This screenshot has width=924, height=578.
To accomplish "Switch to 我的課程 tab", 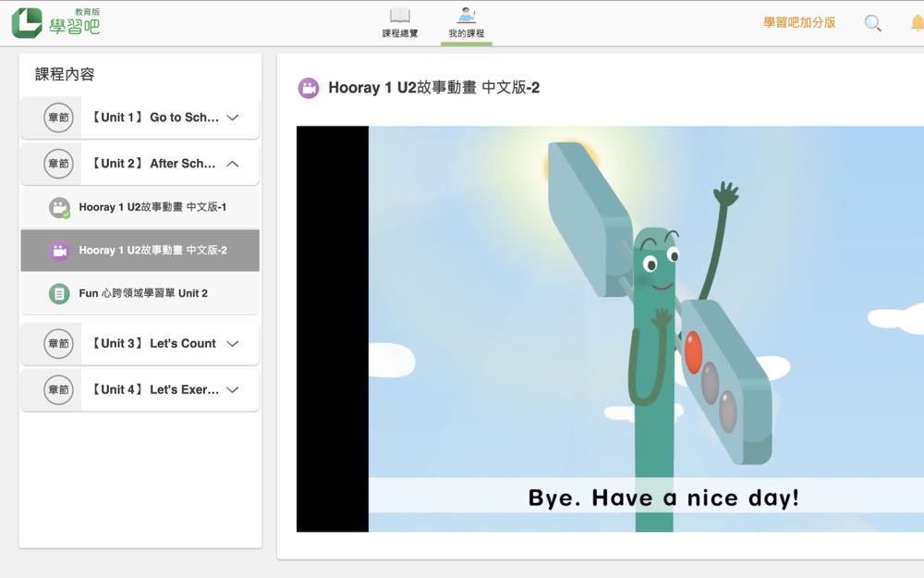I will point(466,24).
